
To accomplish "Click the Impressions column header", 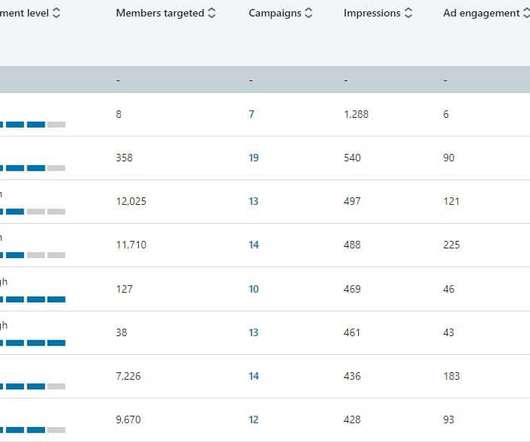I will 372,13.
